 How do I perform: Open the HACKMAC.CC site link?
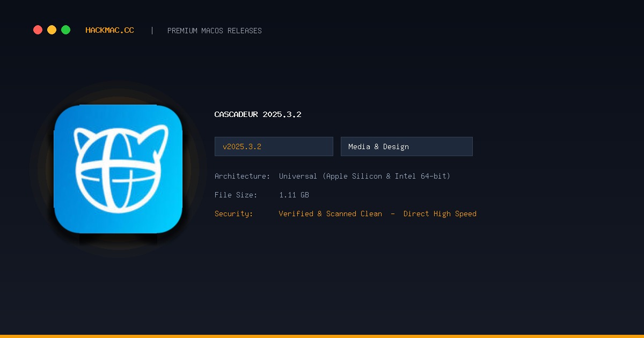(x=109, y=31)
